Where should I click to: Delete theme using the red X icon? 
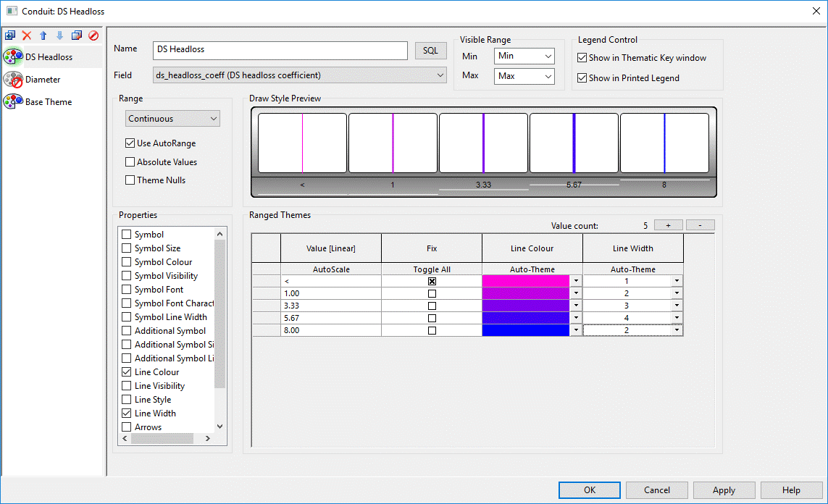[x=27, y=35]
